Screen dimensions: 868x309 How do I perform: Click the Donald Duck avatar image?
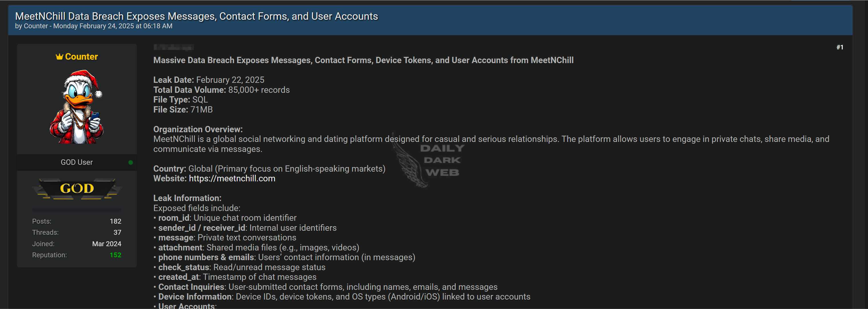click(77, 107)
